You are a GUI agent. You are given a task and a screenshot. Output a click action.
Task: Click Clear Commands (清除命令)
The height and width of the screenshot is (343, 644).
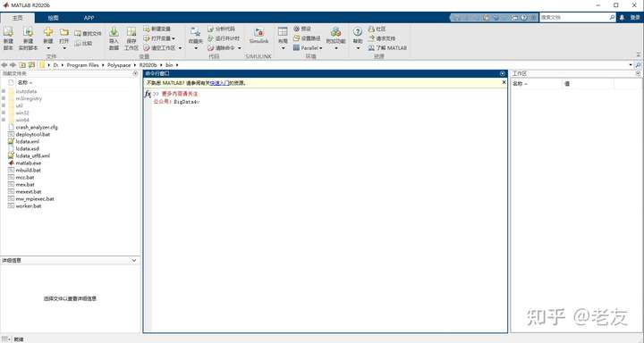[222, 48]
